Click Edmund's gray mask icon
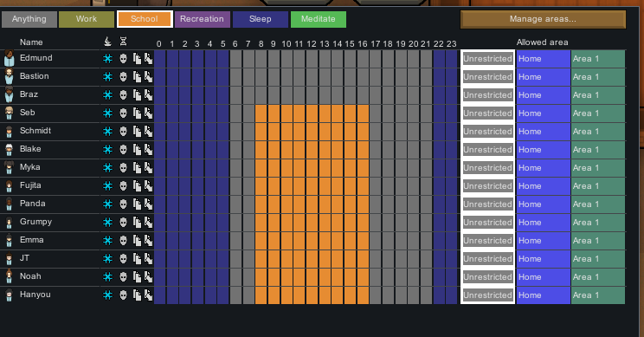This screenshot has width=644, height=337. coord(123,58)
